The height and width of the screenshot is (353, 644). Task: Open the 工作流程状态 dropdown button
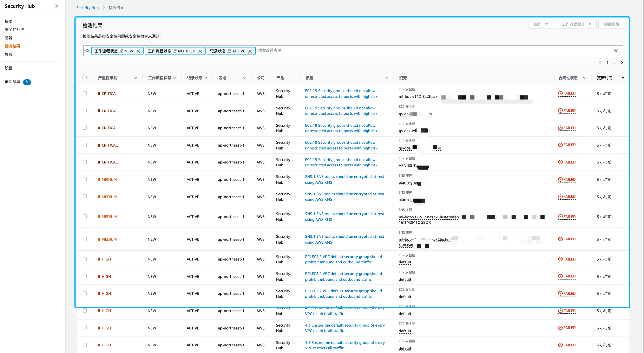point(576,24)
